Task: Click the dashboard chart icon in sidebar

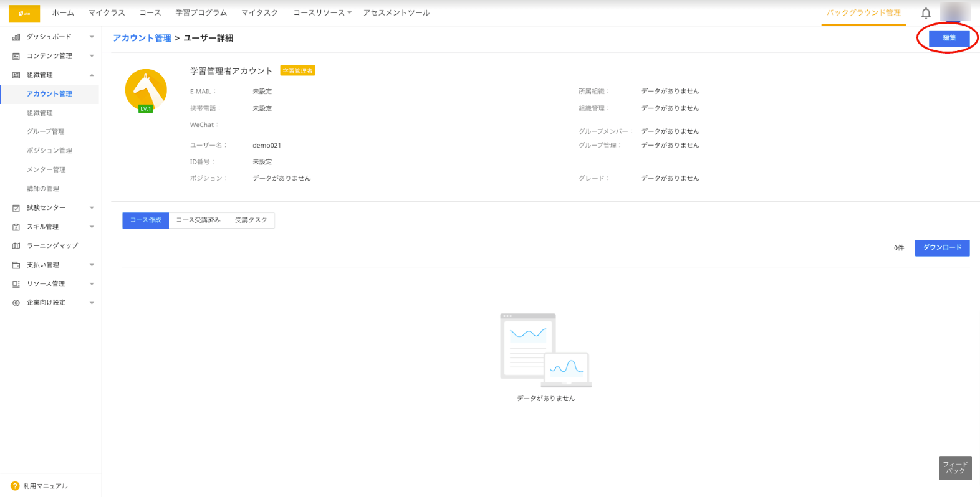Action: pyautogui.click(x=16, y=37)
